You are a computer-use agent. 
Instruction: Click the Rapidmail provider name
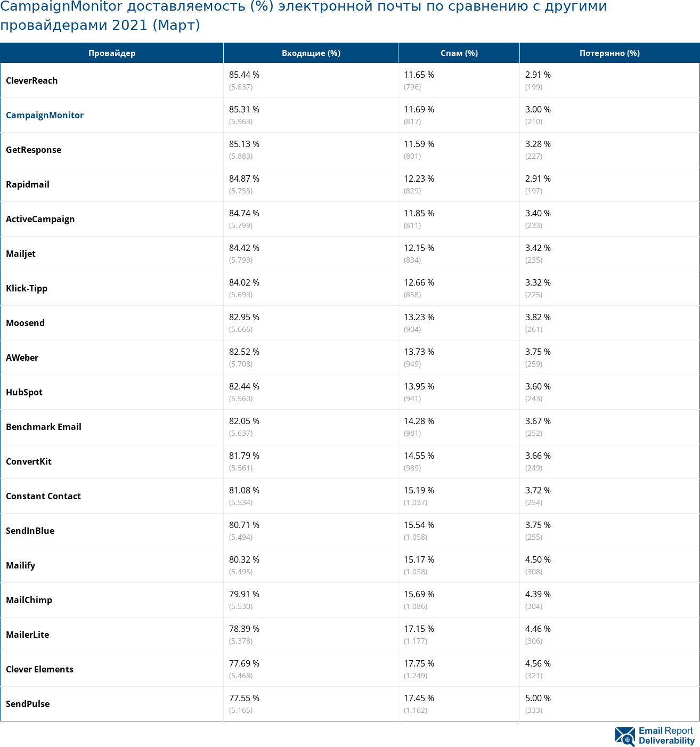28,184
